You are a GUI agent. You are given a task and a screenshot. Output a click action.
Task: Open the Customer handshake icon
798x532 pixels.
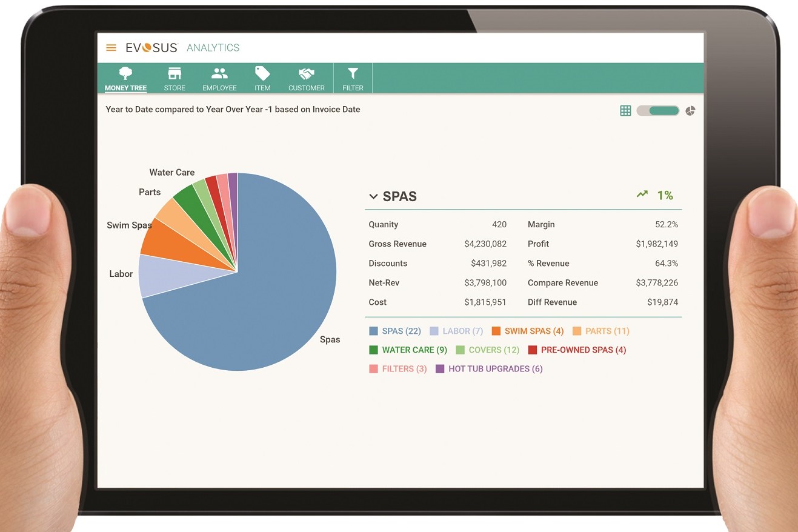tap(307, 74)
